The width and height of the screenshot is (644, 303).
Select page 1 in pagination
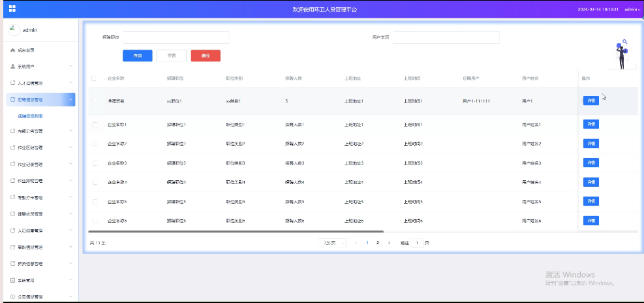pyautogui.click(x=367, y=243)
